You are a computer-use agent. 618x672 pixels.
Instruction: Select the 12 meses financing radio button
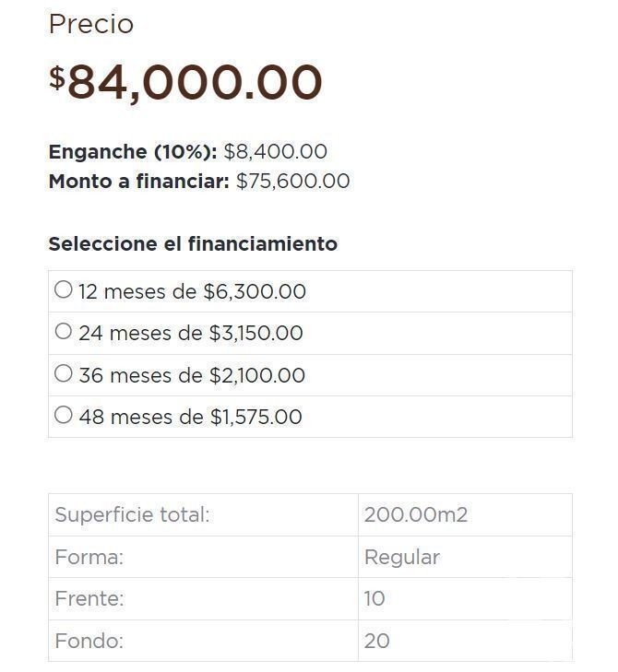tap(64, 289)
